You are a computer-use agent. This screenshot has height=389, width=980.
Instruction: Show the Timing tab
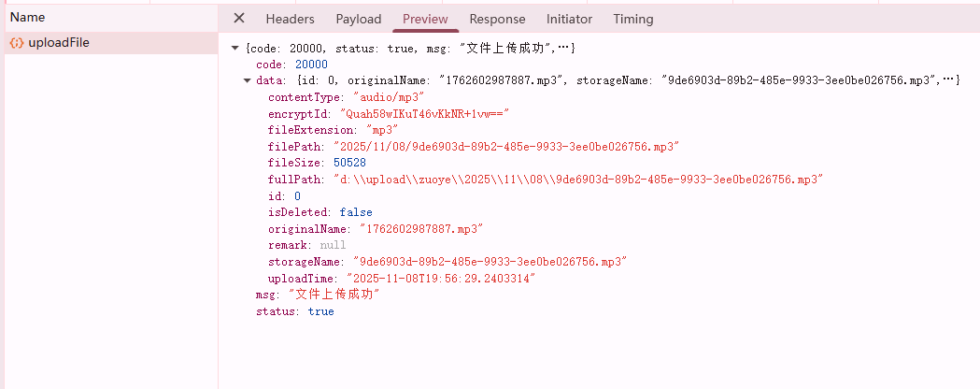point(633,19)
